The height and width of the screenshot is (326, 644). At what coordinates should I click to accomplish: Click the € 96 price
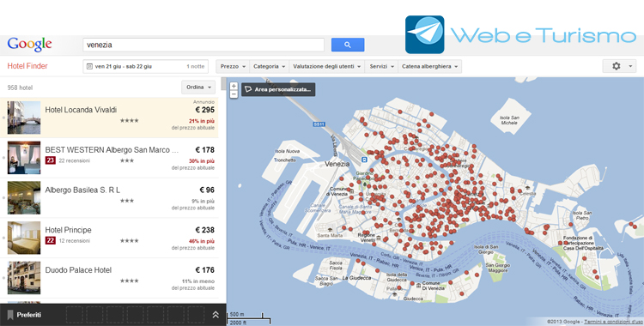pyautogui.click(x=207, y=190)
